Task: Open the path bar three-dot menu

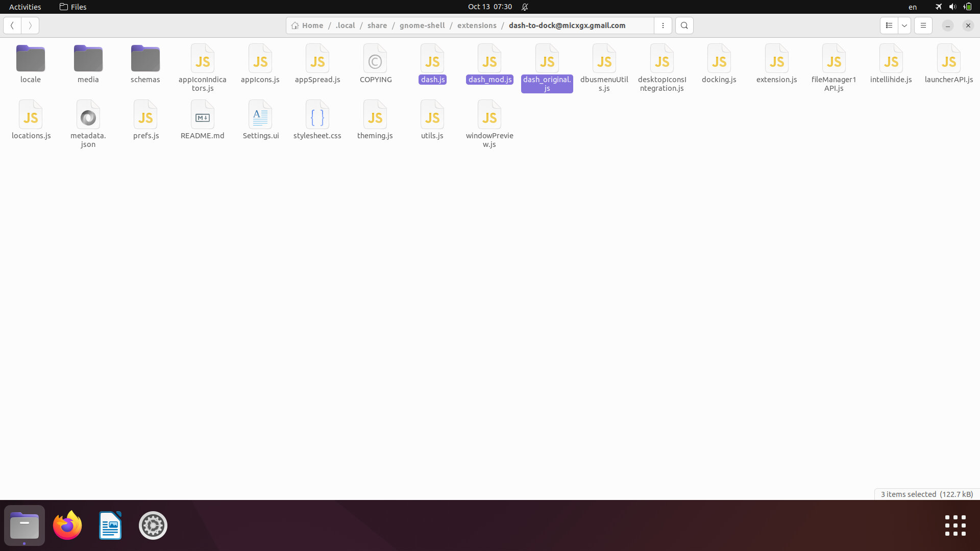Action: pos(663,26)
